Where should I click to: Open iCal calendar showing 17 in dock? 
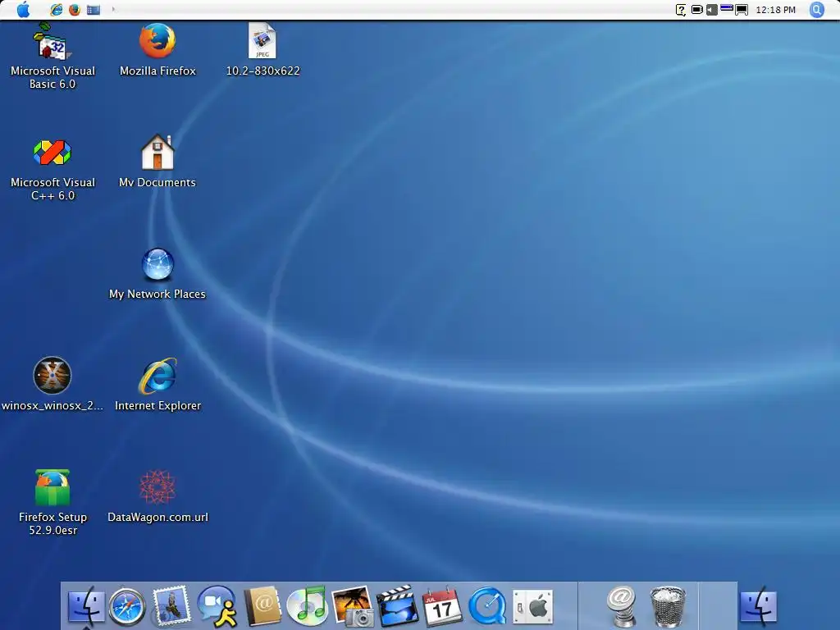pos(442,606)
